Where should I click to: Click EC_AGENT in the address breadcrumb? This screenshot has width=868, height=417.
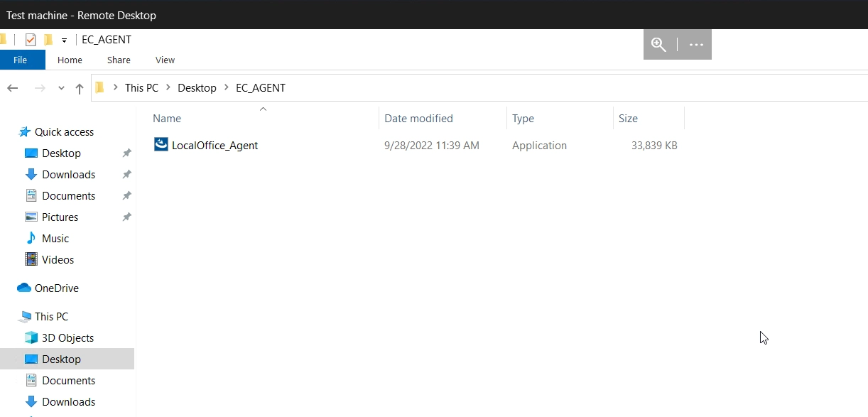coord(261,87)
